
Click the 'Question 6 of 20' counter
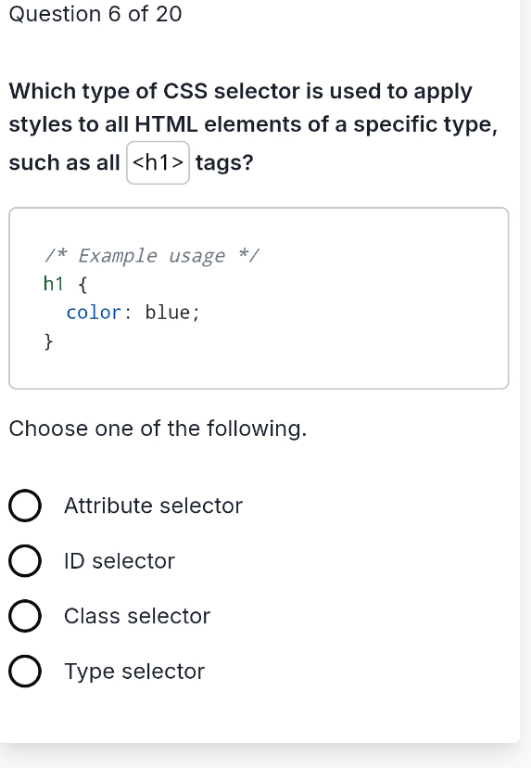click(96, 14)
